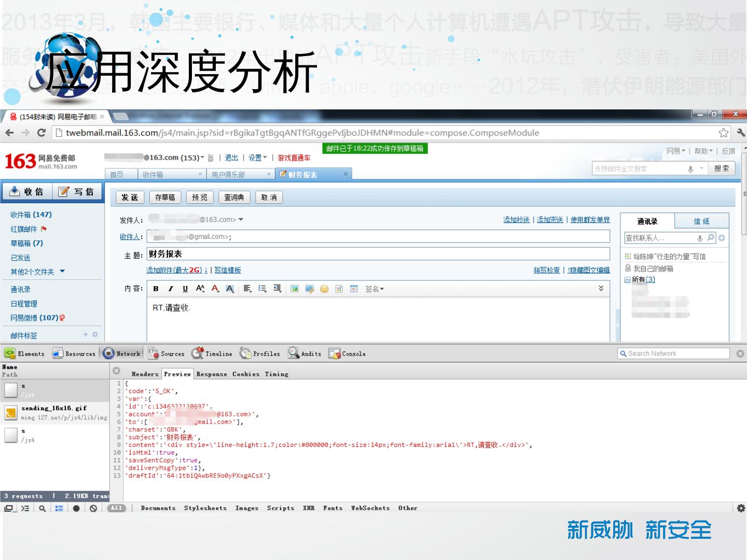Expand the account @163.com (153) dropdown
Viewport: 747px width, 560px height.
[202, 158]
